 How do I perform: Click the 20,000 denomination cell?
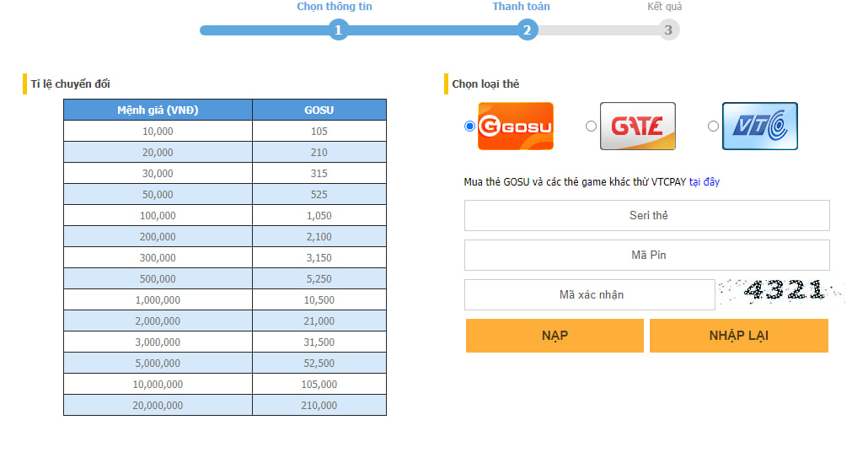point(158,153)
